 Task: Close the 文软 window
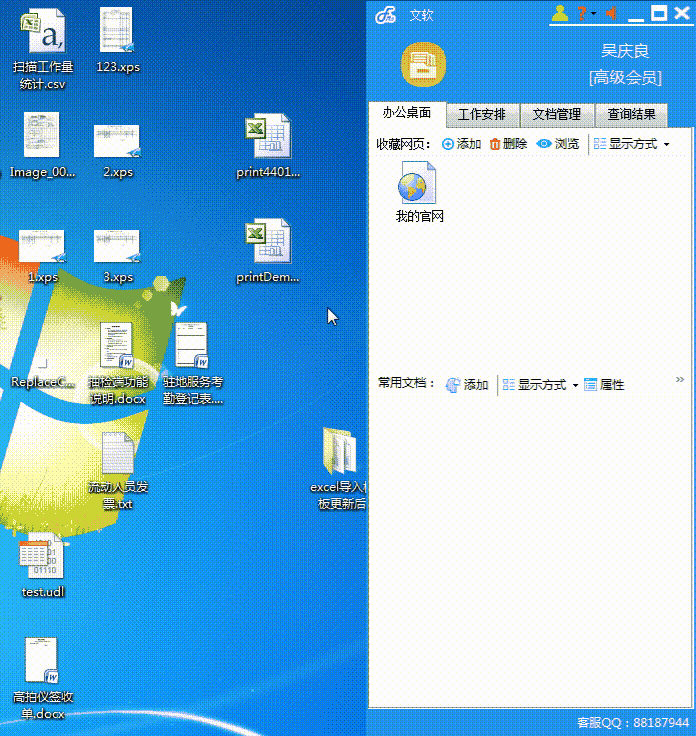click(x=681, y=13)
